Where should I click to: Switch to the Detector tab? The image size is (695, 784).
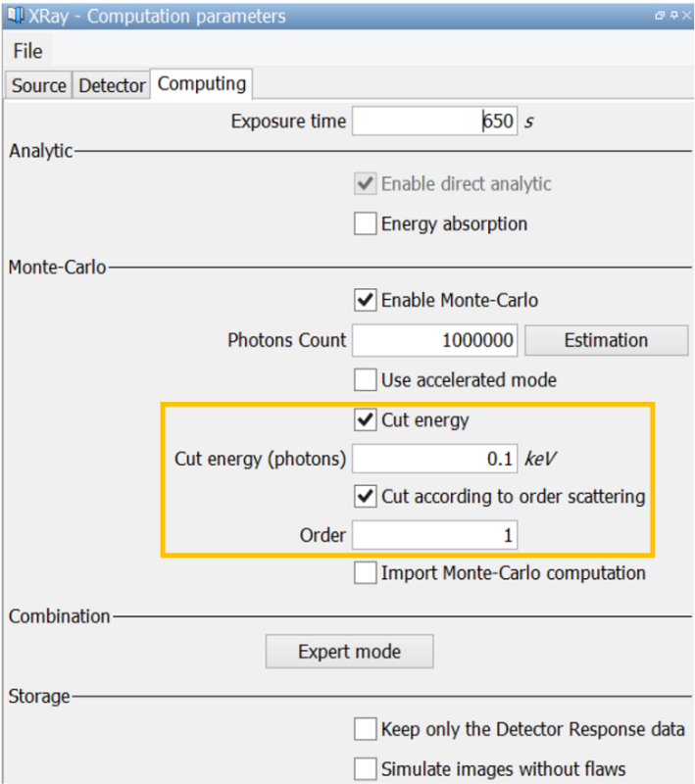(x=112, y=85)
